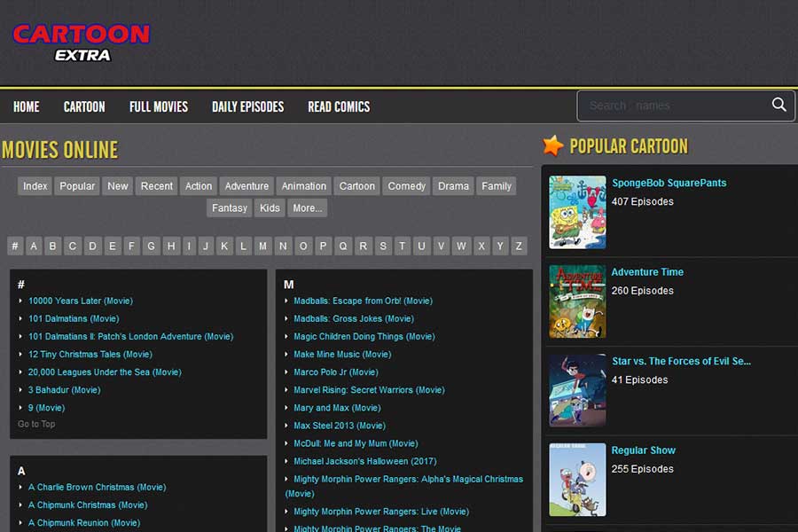798x532 pixels.
Task: Filter by Comedy genre
Action: [407, 186]
